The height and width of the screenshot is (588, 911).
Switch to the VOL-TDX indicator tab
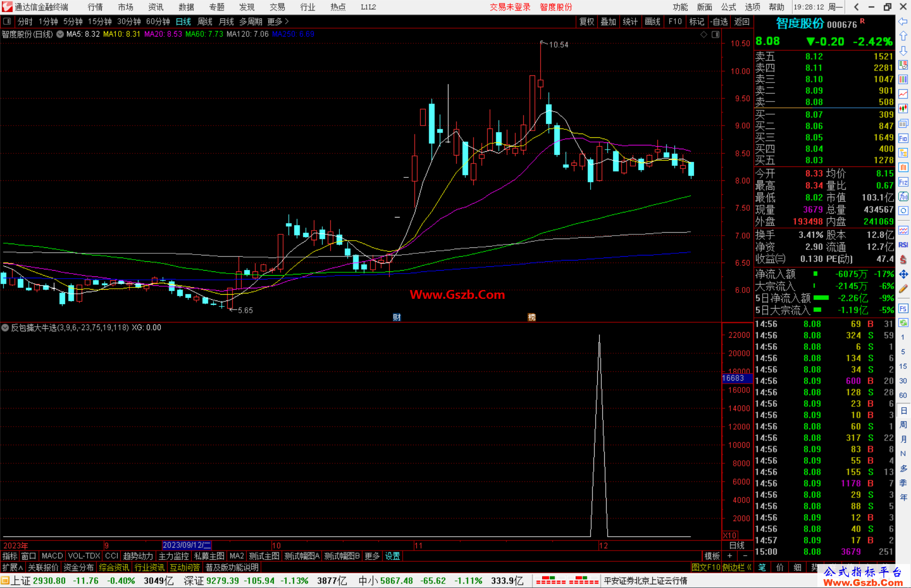(x=84, y=556)
